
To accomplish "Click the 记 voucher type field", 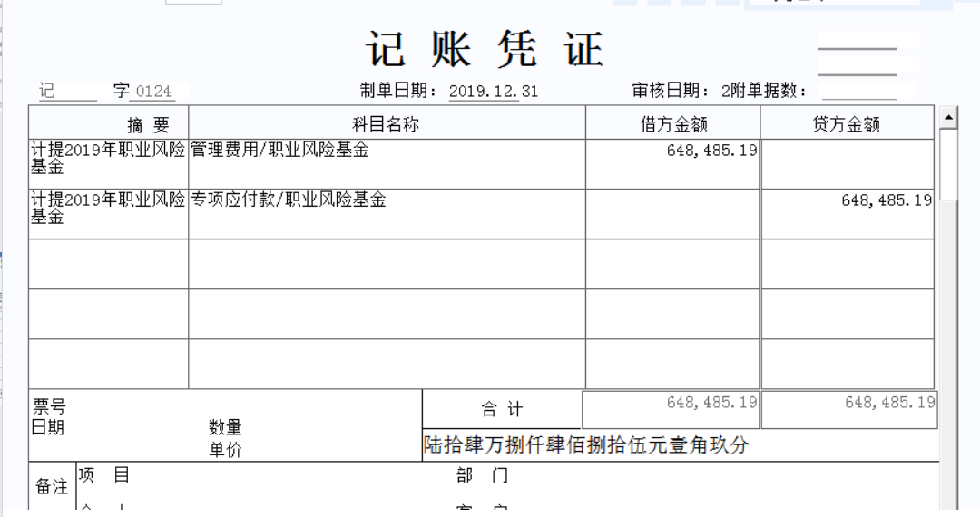I will coord(66,92).
